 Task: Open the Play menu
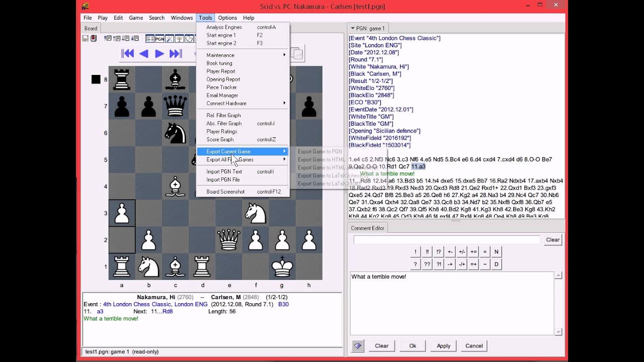tap(103, 18)
